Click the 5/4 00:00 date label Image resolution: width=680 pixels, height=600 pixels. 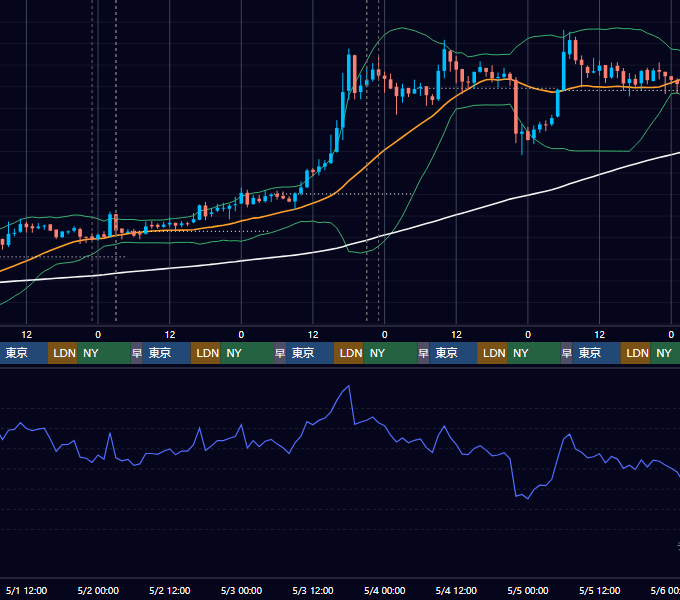385,590
